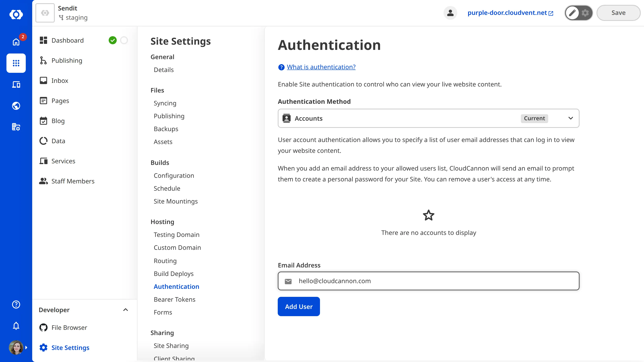Open Details under General settings
The height and width of the screenshot is (362, 644).
(x=163, y=70)
